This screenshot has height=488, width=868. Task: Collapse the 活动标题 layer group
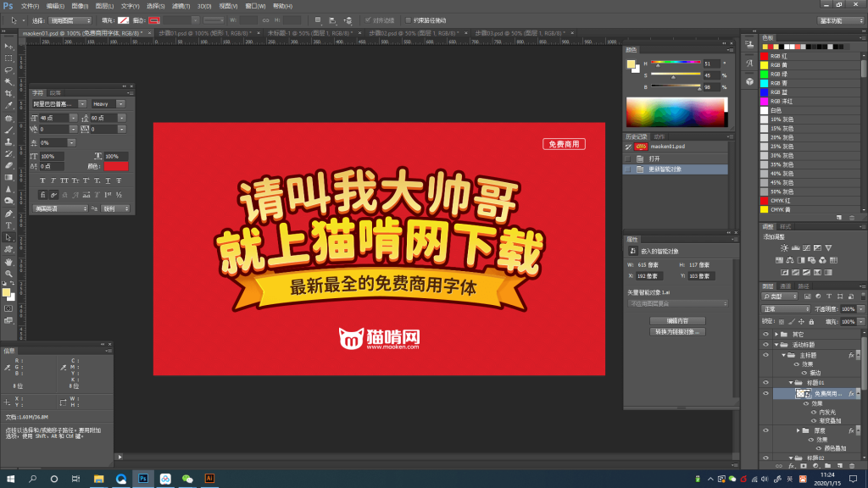pyautogui.click(x=776, y=345)
